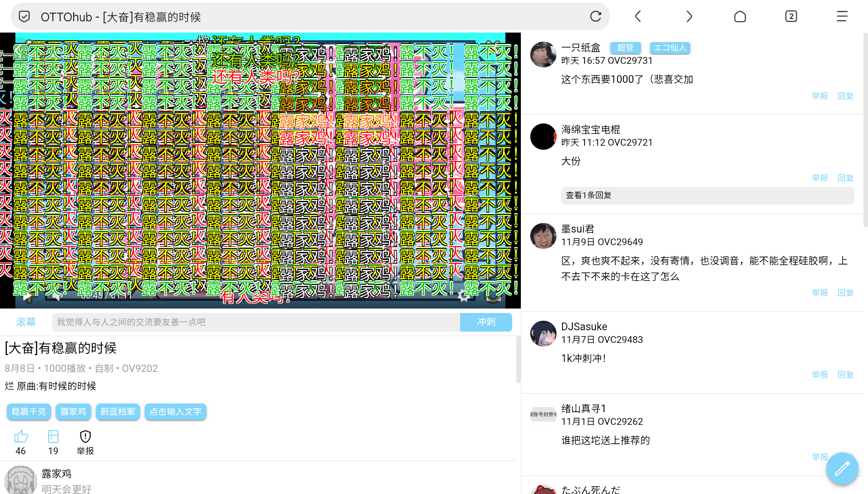This screenshot has height=494, width=868.
Task: Send danmaku with 冲刺 button
Action: (486, 322)
